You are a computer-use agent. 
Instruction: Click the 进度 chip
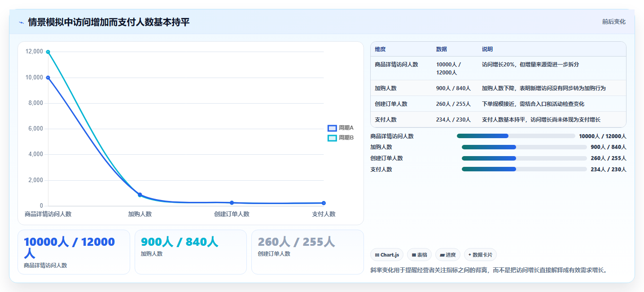448,255
